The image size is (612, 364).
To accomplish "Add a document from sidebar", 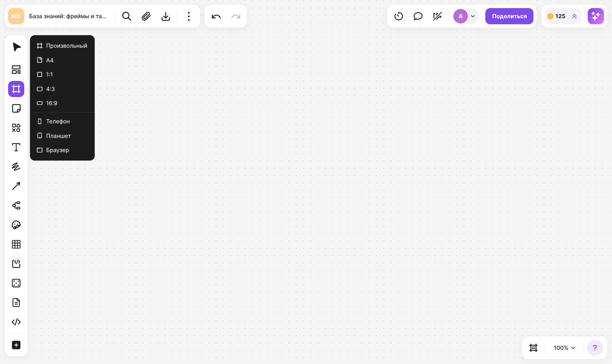I will tap(16, 303).
